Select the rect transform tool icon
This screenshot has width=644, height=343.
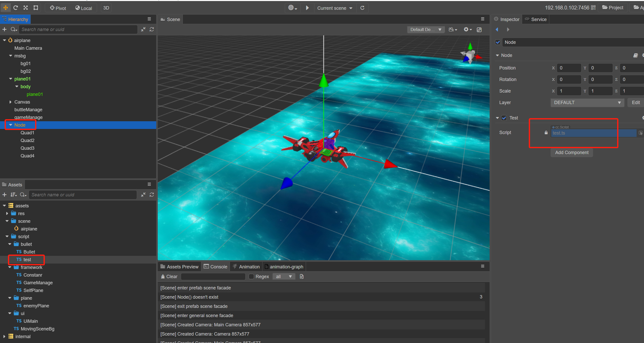[x=36, y=8]
